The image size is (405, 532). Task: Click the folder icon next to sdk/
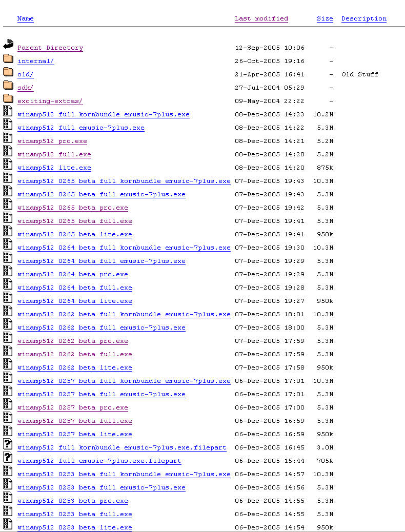click(x=8, y=85)
